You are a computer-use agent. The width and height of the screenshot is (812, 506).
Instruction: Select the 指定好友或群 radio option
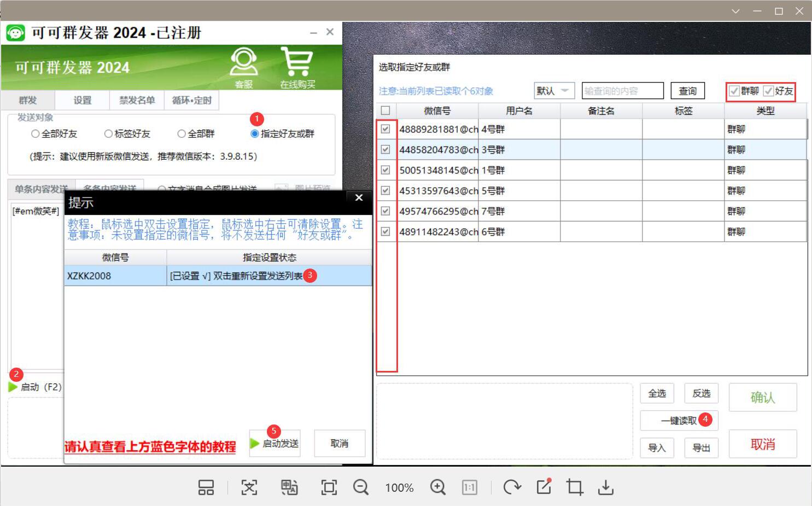point(282,133)
